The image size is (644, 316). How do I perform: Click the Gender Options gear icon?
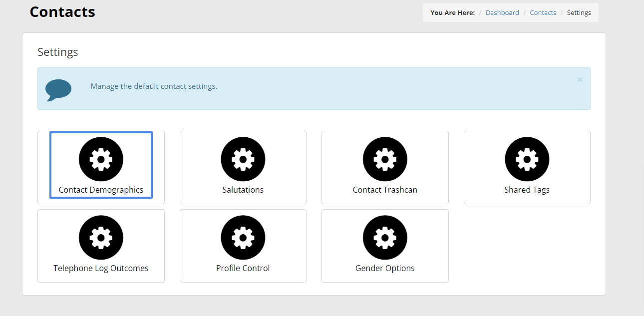(385, 238)
